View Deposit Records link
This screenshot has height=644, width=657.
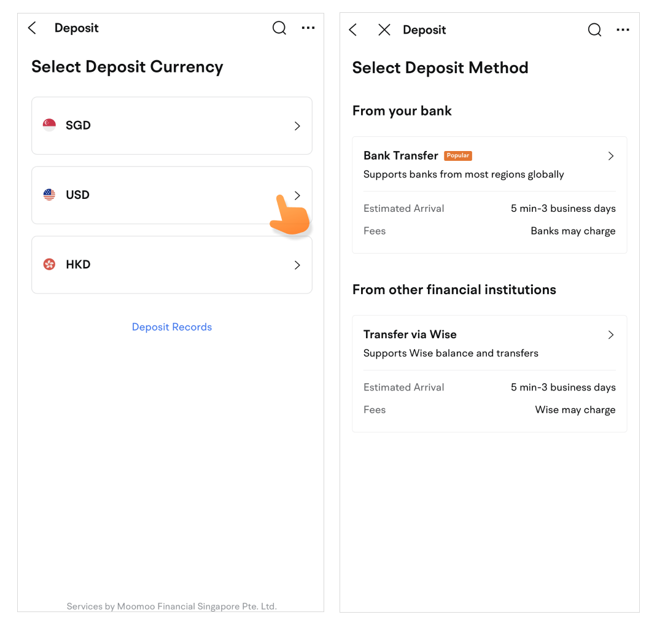pyautogui.click(x=172, y=327)
